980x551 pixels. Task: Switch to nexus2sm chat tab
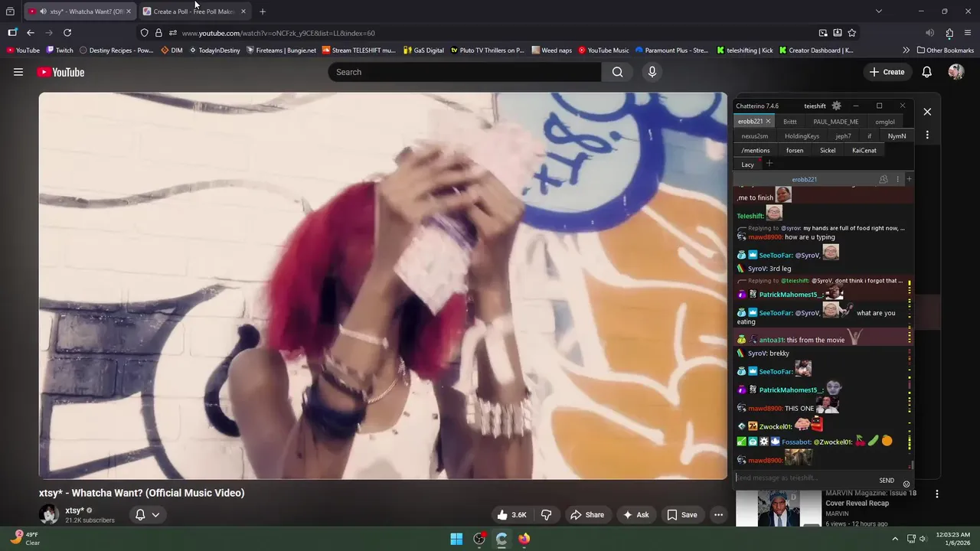coord(754,136)
